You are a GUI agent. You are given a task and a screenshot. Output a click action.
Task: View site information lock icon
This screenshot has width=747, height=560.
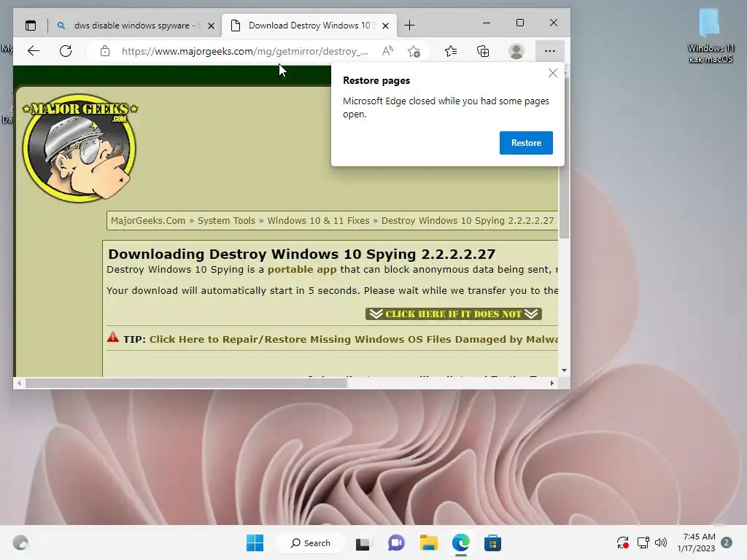tap(105, 51)
